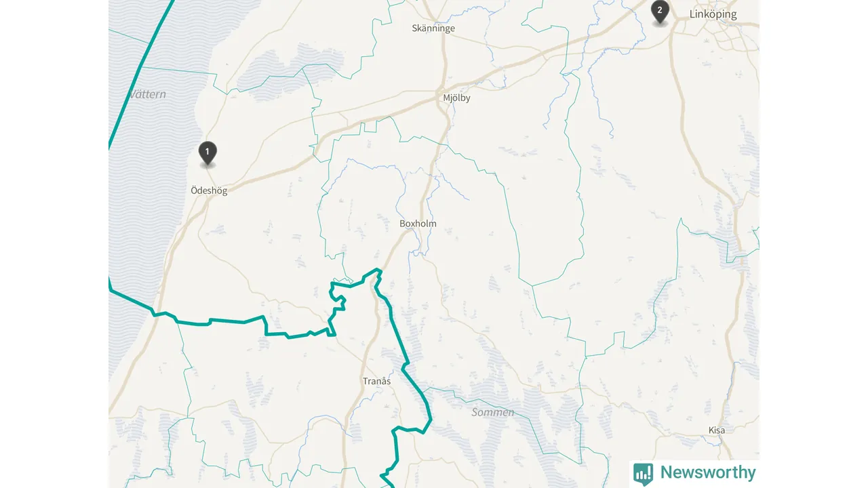Select the Mjölby town label
This screenshot has height=488, width=868.
[x=456, y=98]
